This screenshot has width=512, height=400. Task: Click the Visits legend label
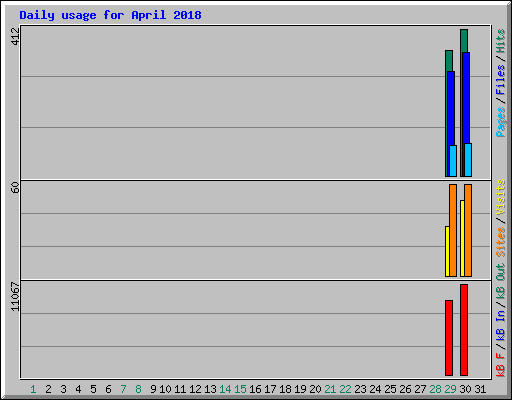click(x=500, y=197)
